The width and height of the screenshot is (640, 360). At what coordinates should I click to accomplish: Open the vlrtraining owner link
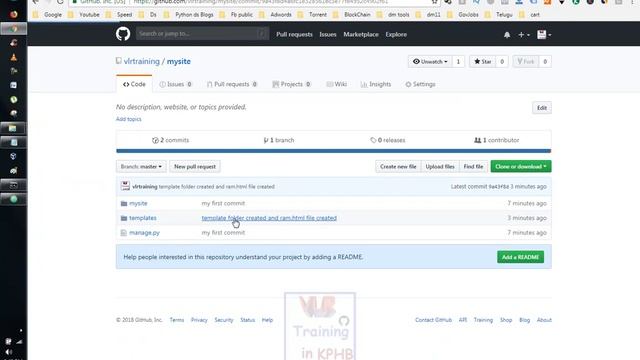point(142,61)
